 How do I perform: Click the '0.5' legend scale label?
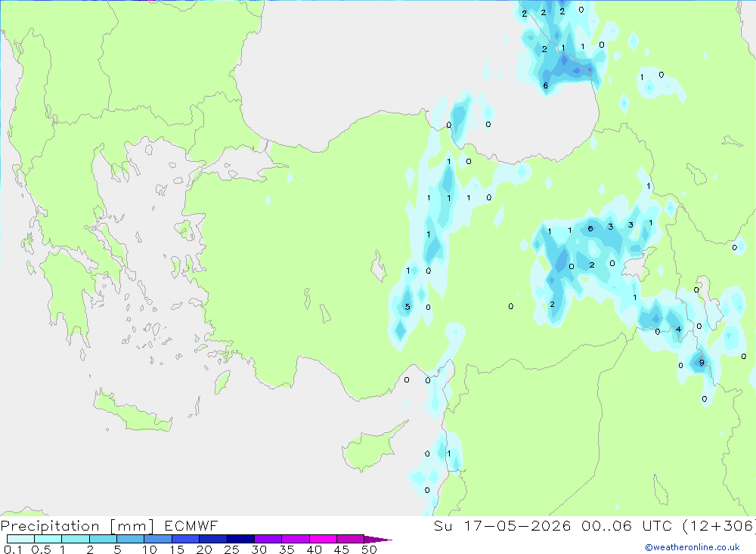pyautogui.click(x=41, y=549)
